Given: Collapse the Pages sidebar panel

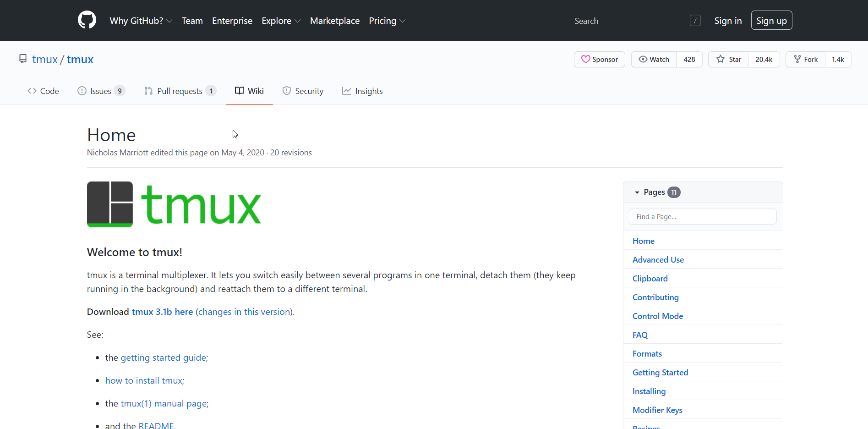Looking at the screenshot, I should [637, 192].
